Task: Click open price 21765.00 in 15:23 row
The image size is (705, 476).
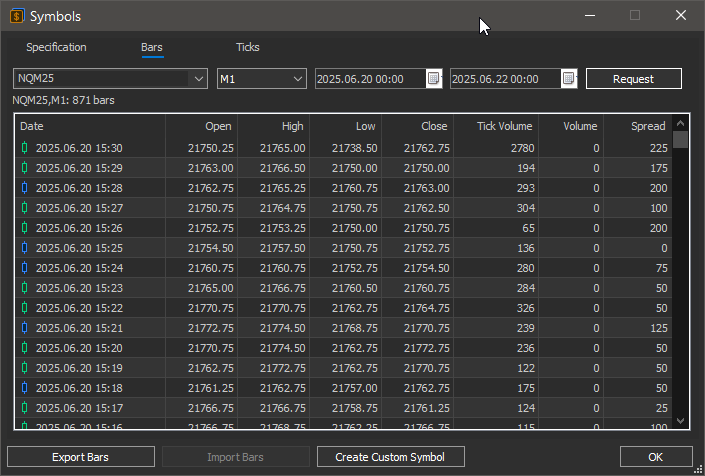Action: click(x=211, y=288)
